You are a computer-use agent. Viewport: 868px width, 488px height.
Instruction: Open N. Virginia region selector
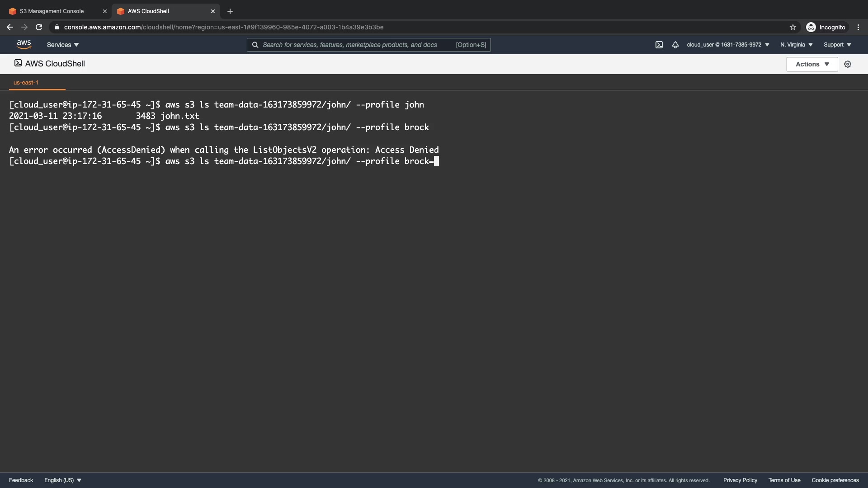pyautogui.click(x=796, y=45)
